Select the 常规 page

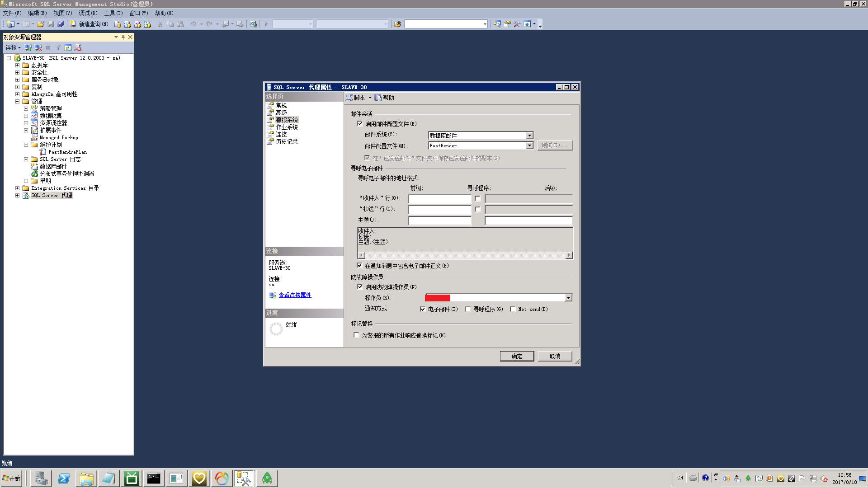click(x=281, y=105)
